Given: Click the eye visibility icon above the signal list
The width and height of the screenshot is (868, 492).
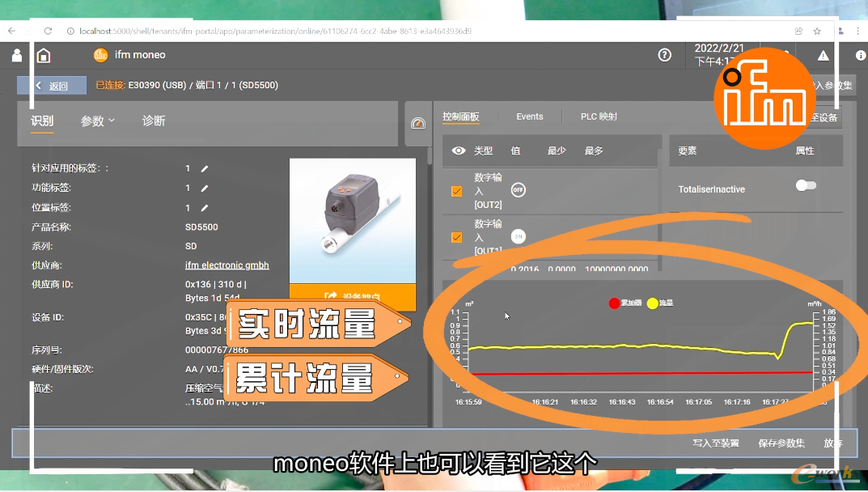Looking at the screenshot, I should click(457, 151).
